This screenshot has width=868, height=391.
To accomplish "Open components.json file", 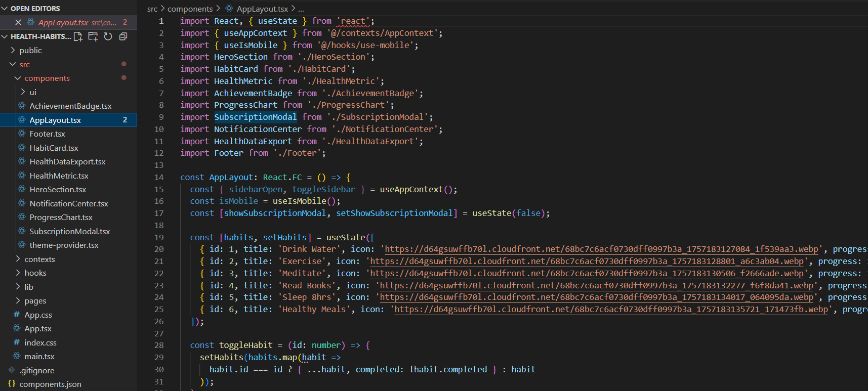I will [x=50, y=384].
